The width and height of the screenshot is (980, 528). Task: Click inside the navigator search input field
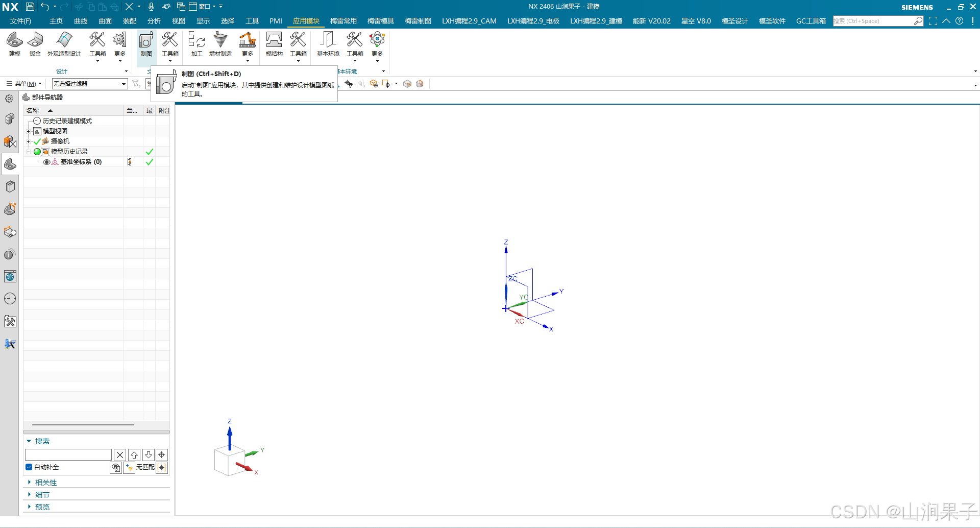tap(68, 455)
